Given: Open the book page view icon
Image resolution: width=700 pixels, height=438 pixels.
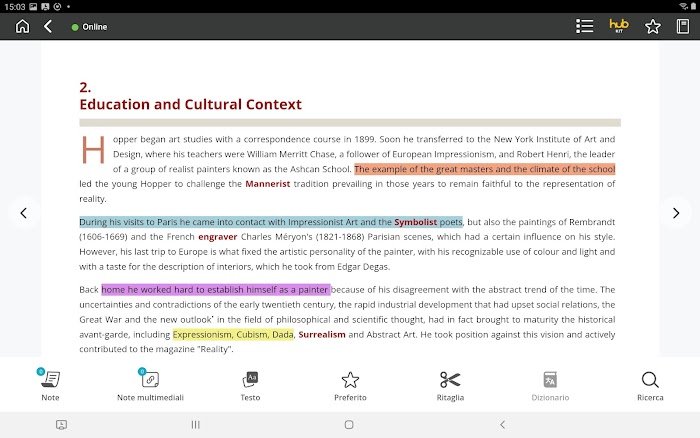Looking at the screenshot, I should tap(683, 26).
